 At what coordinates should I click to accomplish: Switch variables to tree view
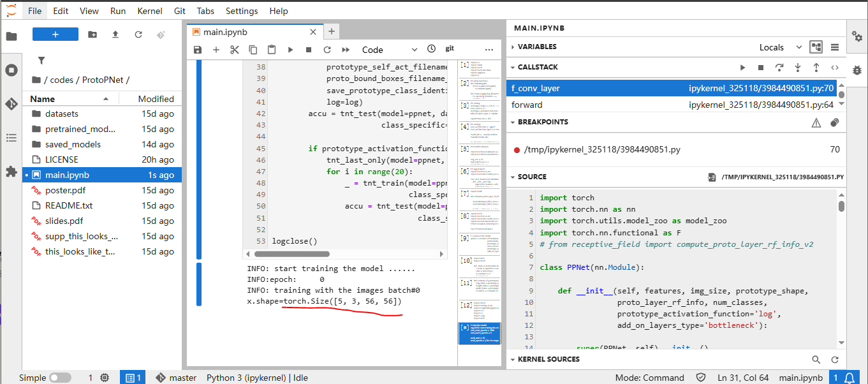coord(816,47)
